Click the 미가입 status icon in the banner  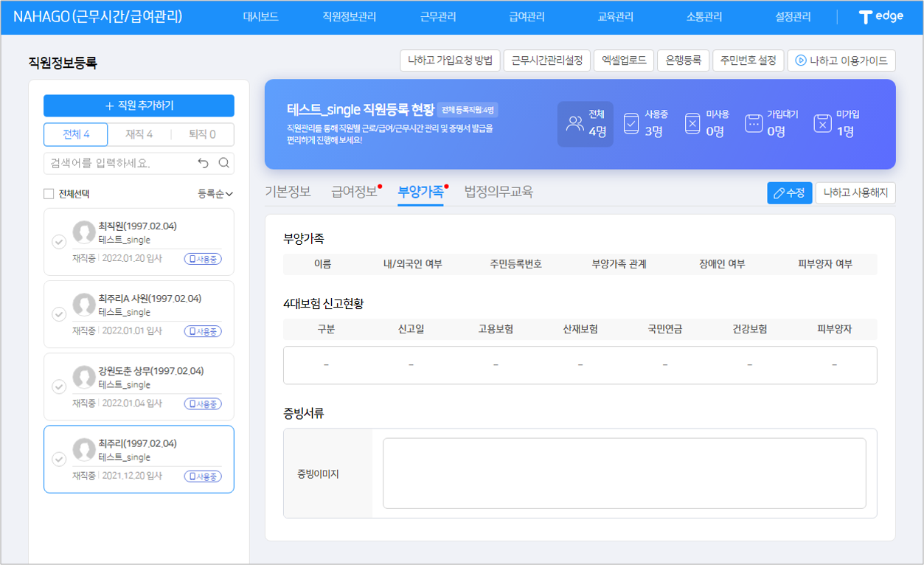[822, 124]
